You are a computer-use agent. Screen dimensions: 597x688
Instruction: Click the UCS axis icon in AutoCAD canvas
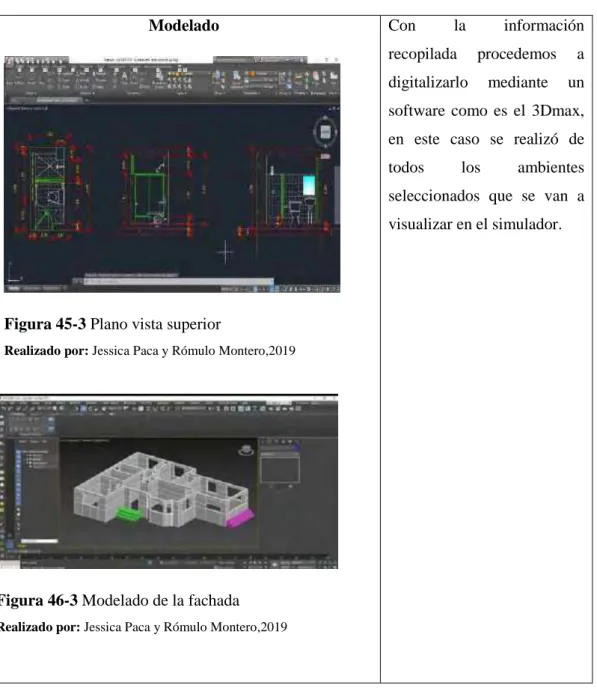click(14, 274)
